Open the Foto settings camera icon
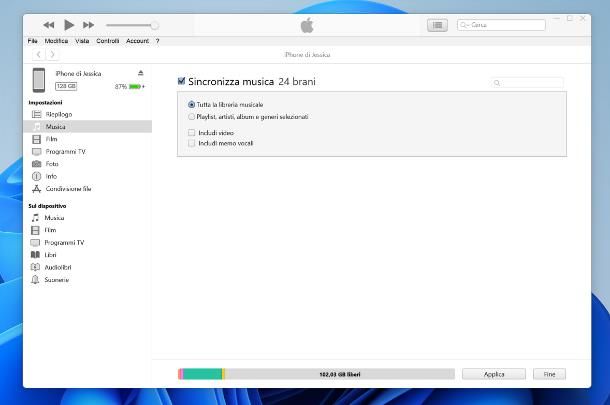 (37, 164)
